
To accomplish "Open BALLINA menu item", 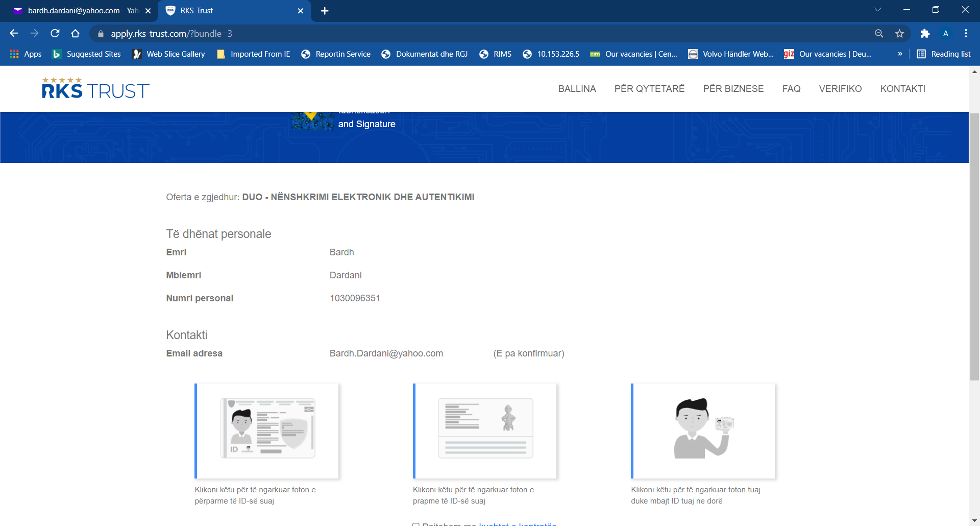I will point(577,89).
